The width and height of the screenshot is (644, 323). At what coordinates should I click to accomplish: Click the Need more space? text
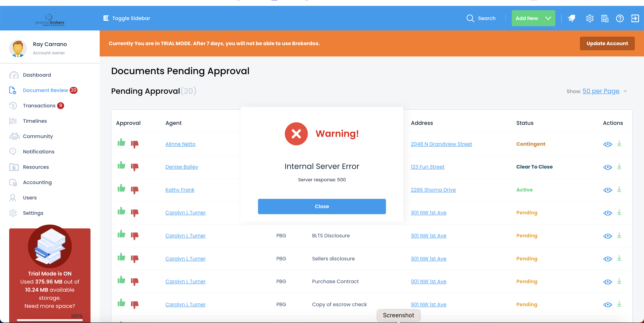click(50, 306)
